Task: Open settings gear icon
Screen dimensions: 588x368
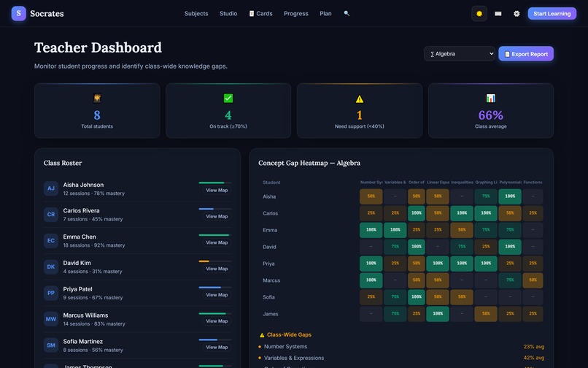Action: point(517,14)
